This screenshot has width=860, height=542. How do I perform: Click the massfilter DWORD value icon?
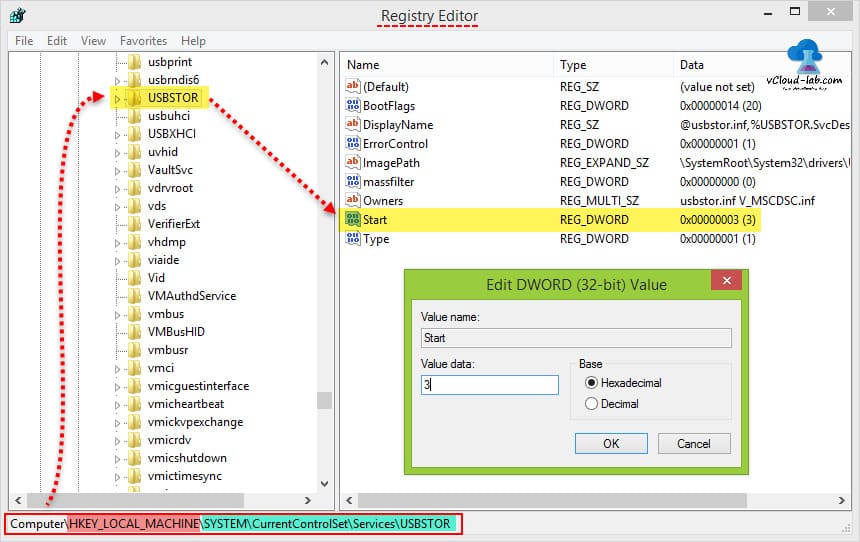click(353, 181)
